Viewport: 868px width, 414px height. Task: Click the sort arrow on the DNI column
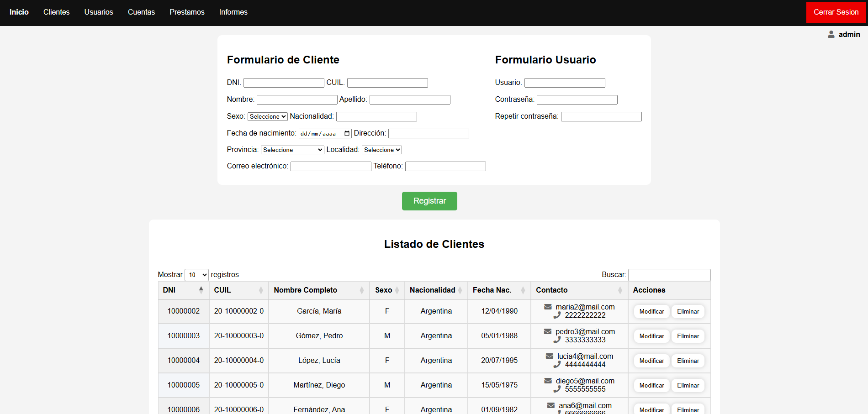coord(201,289)
